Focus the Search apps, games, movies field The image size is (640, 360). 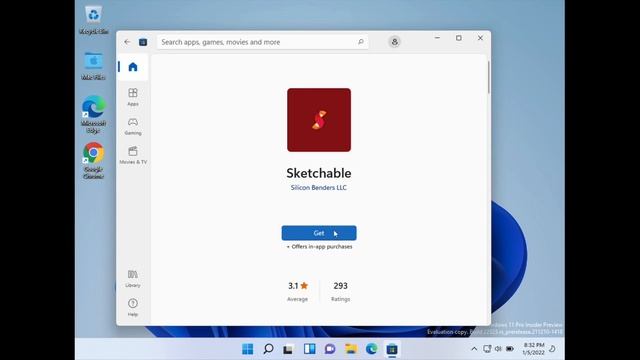click(262, 42)
